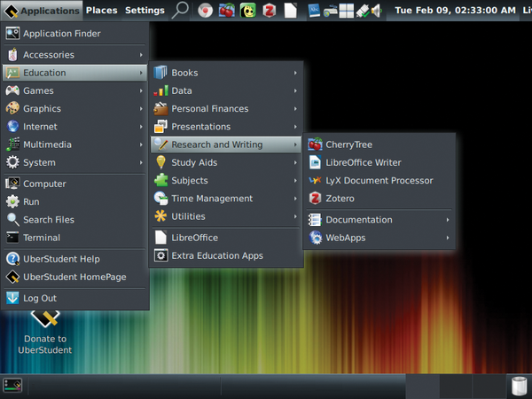Launch Terminal from the menu

[x=74, y=238]
